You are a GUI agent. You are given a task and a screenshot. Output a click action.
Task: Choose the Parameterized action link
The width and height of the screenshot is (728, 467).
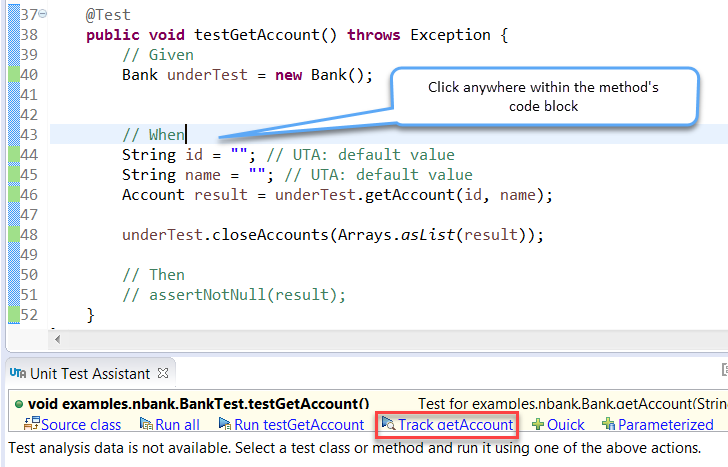(666, 424)
